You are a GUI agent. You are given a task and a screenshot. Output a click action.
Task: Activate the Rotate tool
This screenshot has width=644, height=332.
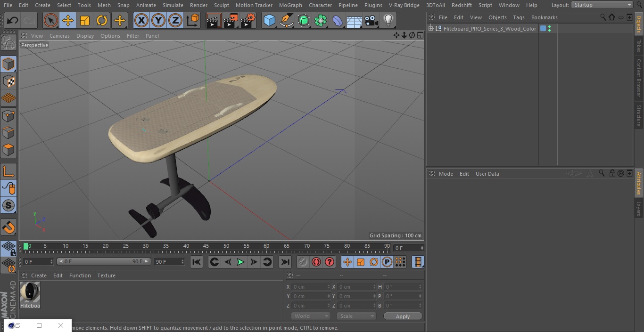point(102,20)
